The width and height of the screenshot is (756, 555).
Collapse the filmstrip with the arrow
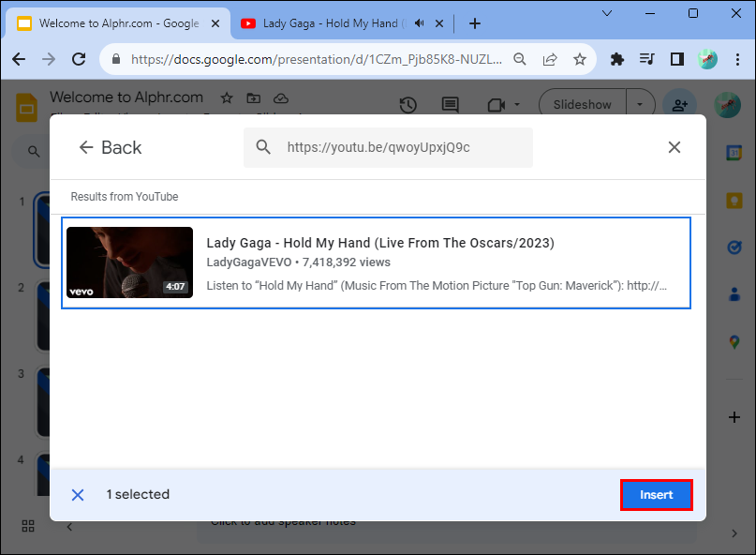click(69, 527)
